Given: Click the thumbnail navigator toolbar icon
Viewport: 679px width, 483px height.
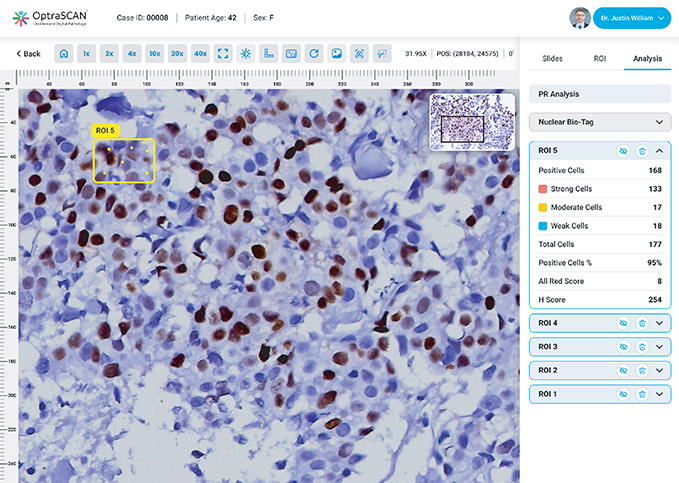Looking at the screenshot, I should [291, 54].
